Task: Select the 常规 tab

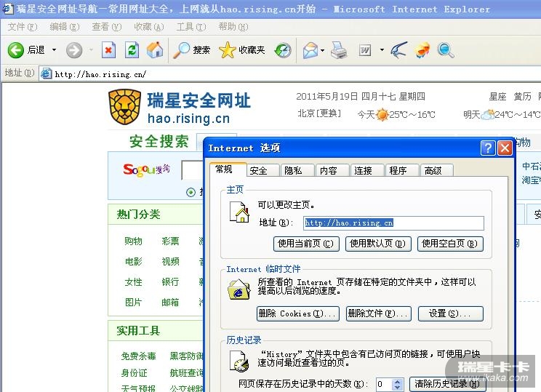Action: [x=228, y=169]
